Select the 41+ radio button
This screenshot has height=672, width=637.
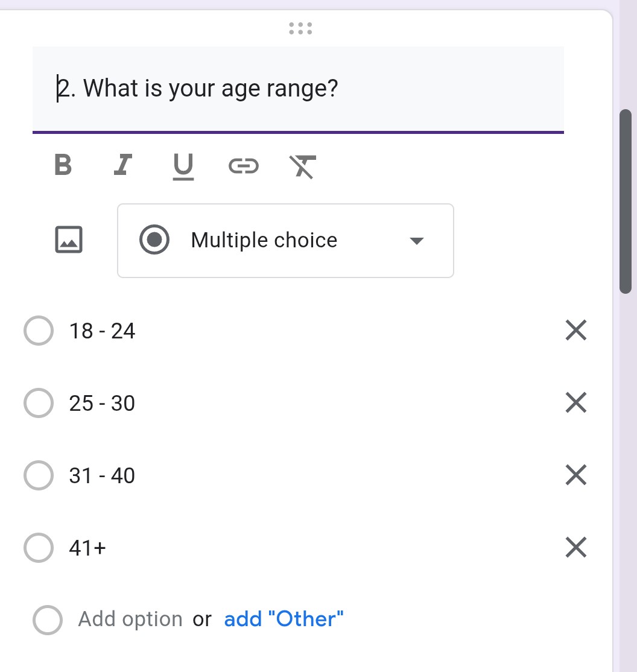[x=39, y=548]
